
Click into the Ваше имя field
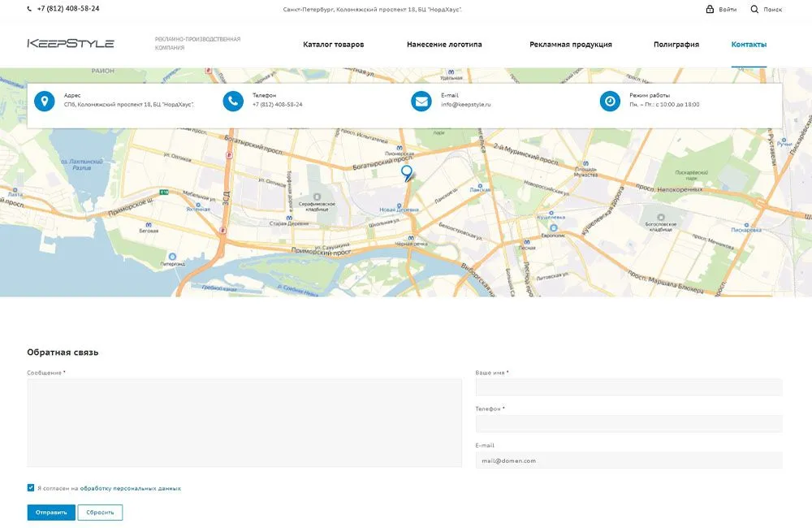pos(628,387)
